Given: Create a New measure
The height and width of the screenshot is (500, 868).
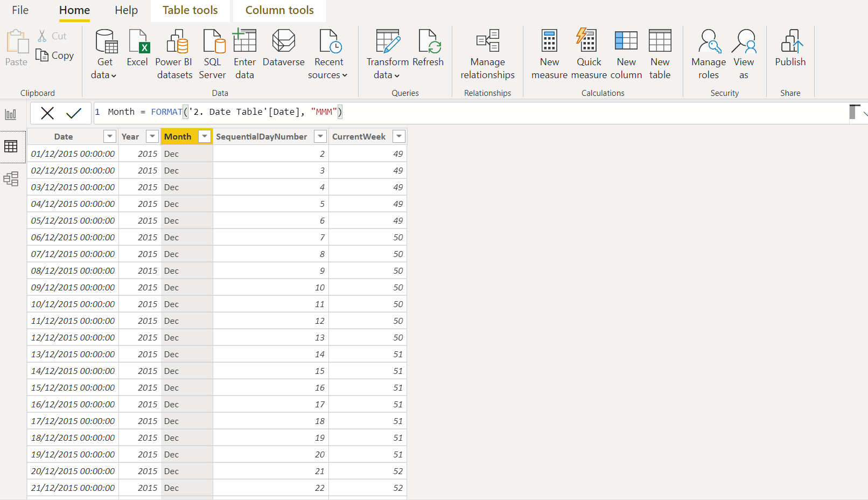Looking at the screenshot, I should point(549,54).
